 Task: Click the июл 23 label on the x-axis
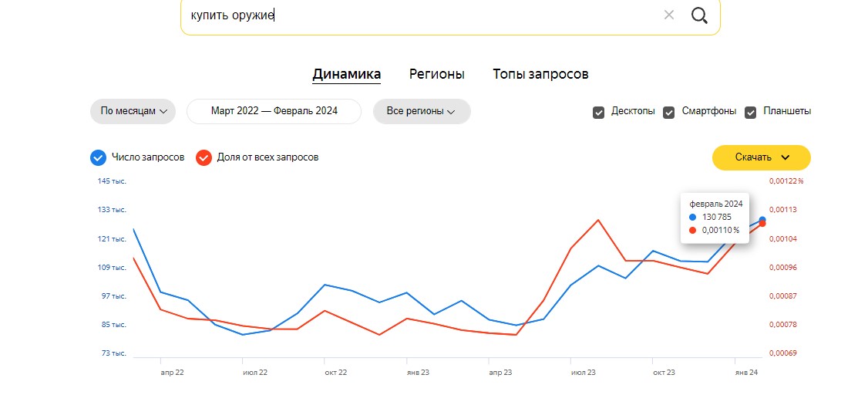tap(584, 373)
